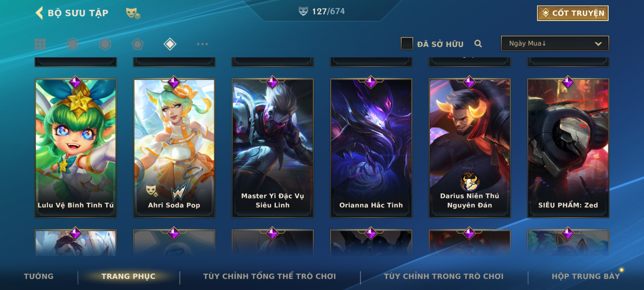Click the Cốt Truyện button
This screenshot has height=290, width=644.
(x=573, y=13)
